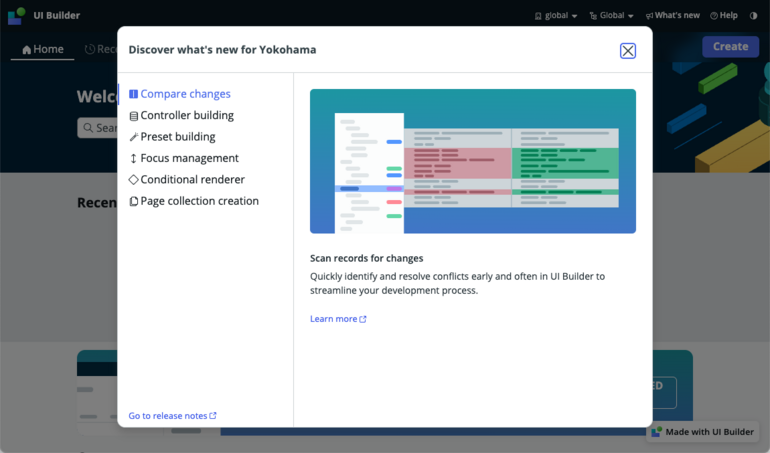Screen dimensions: 770x453
Task: Select Page collection creation item
Action: point(193,201)
